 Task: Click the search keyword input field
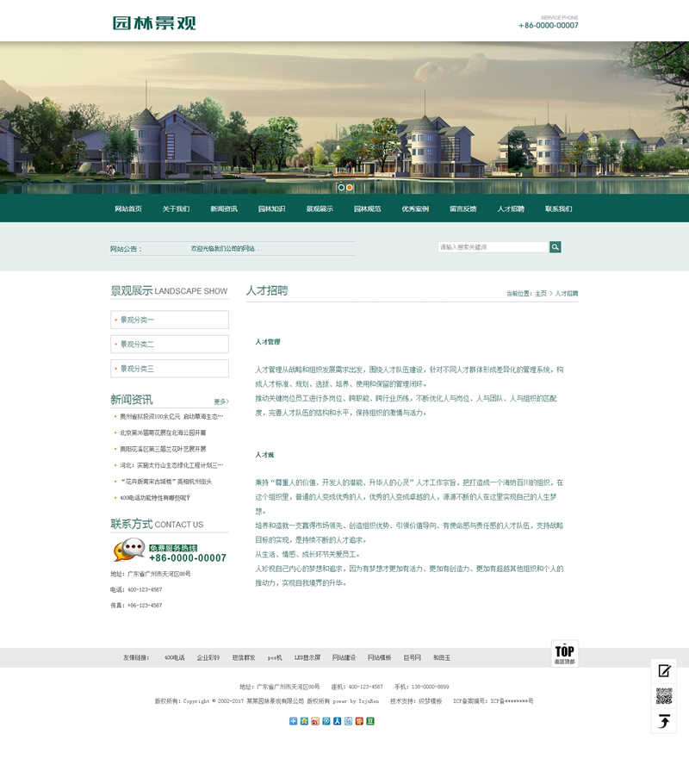pos(493,247)
